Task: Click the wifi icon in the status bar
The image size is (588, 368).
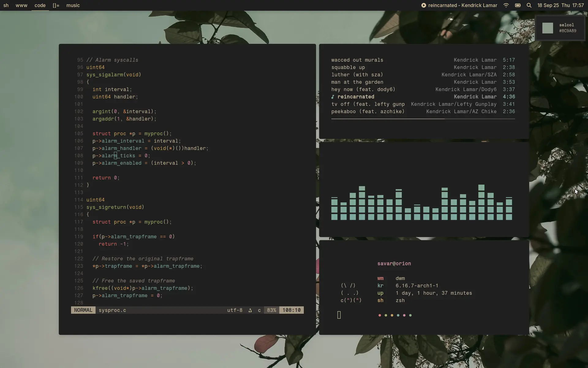Action: click(506, 5)
